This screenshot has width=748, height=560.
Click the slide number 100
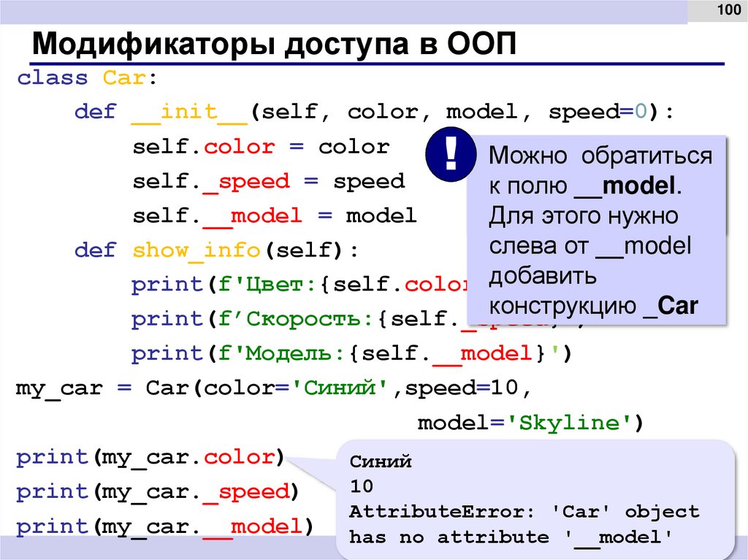click(x=729, y=9)
